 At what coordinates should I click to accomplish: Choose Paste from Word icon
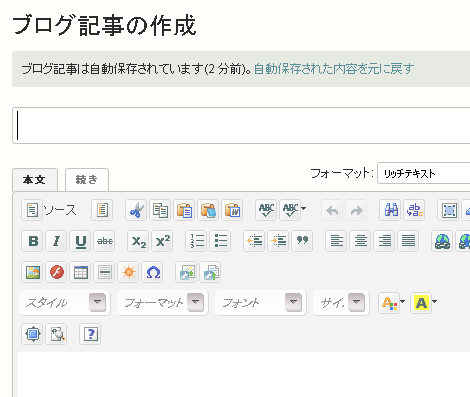[x=232, y=210]
